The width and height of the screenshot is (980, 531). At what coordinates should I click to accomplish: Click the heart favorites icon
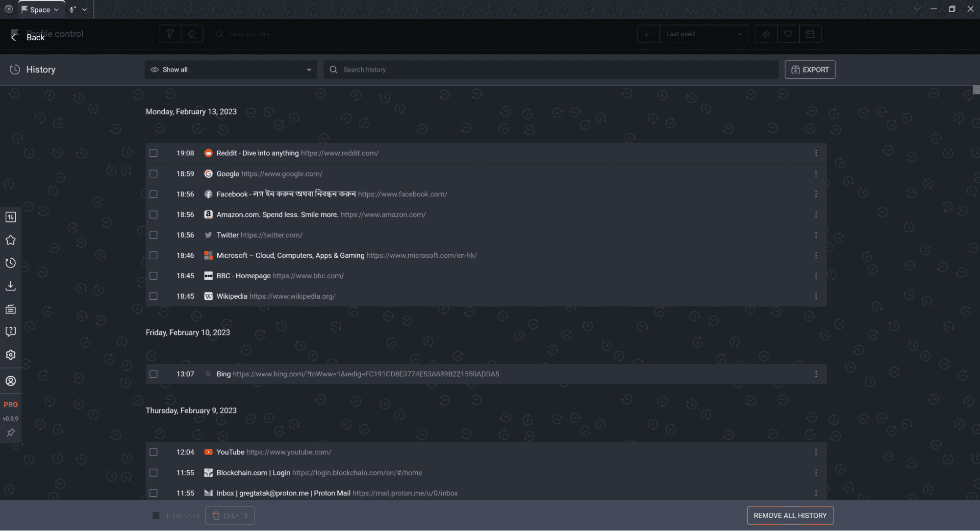(x=788, y=34)
